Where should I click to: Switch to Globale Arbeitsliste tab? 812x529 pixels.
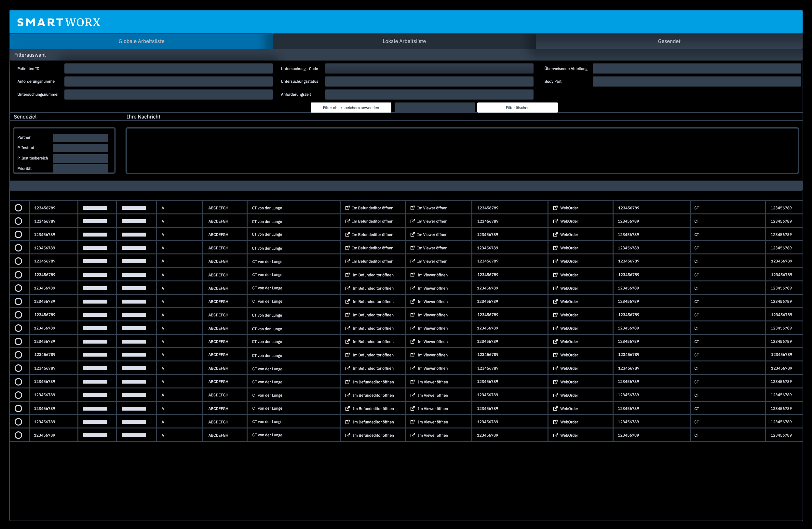[x=141, y=41]
